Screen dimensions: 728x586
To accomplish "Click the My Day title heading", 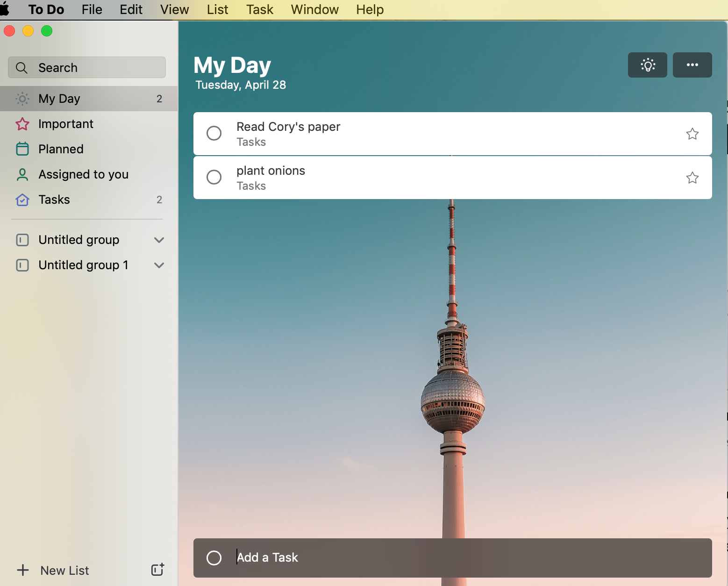I will coord(232,65).
